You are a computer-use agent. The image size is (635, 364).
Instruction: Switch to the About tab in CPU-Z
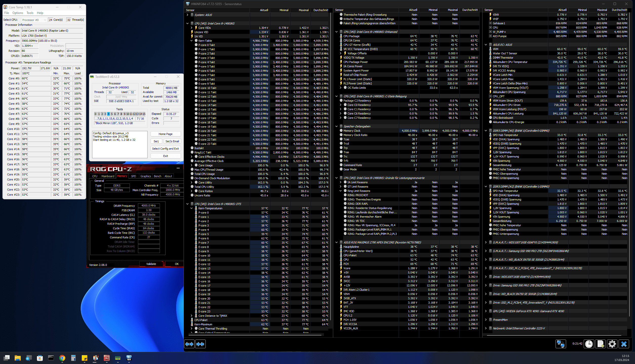[x=168, y=176]
